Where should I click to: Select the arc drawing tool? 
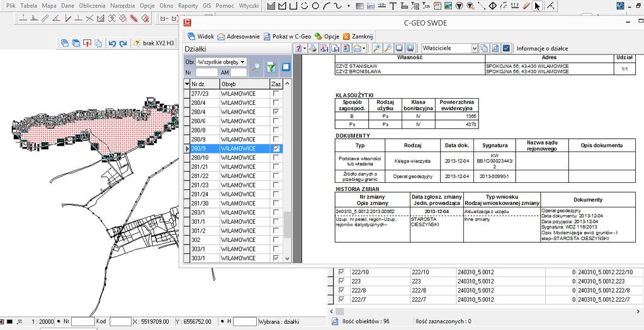pyautogui.click(x=327, y=6)
